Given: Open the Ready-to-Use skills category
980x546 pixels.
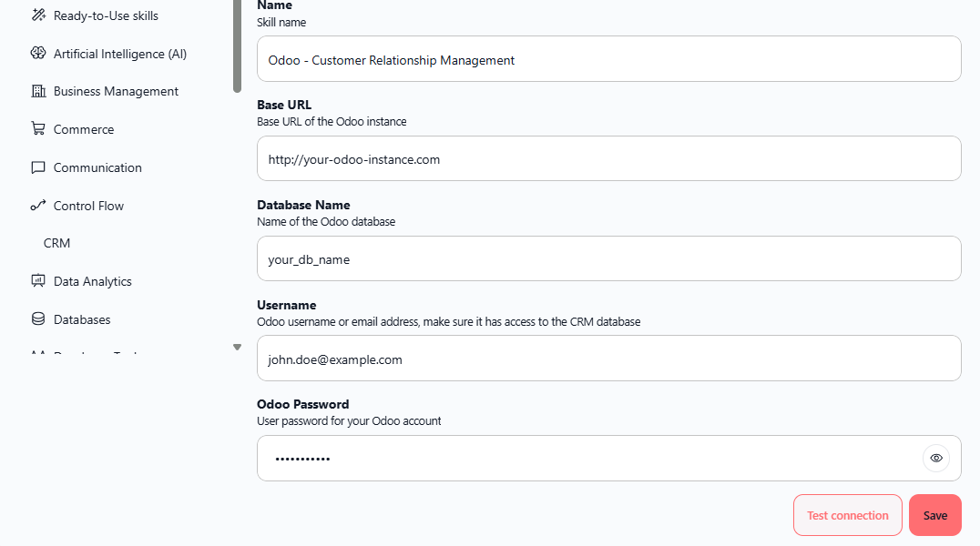Looking at the screenshot, I should [106, 15].
